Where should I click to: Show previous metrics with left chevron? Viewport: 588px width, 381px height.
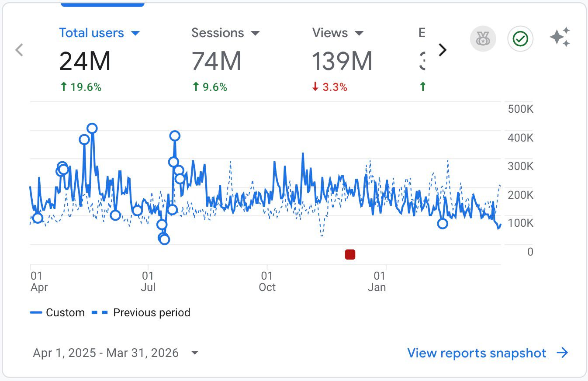click(19, 50)
